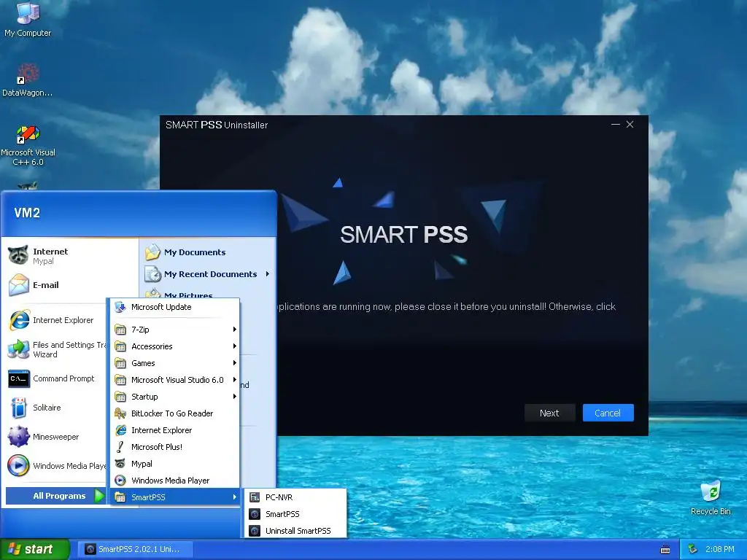The image size is (747, 560).
Task: Launch Internet Explorer from All Programs list
Action: pos(175,430)
